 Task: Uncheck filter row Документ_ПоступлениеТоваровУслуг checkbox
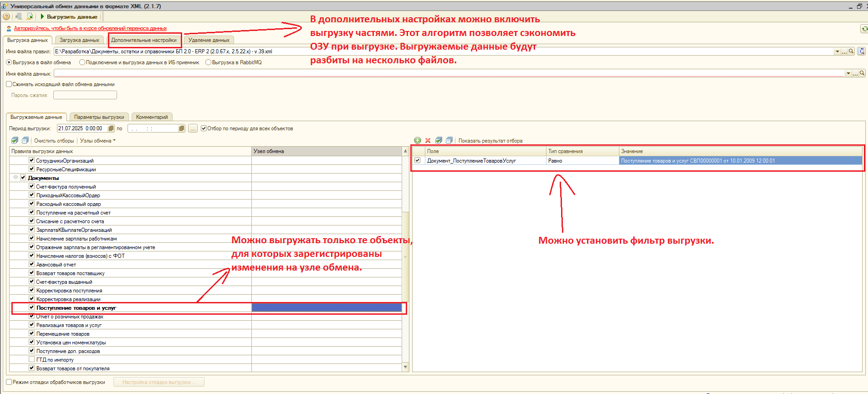point(417,160)
